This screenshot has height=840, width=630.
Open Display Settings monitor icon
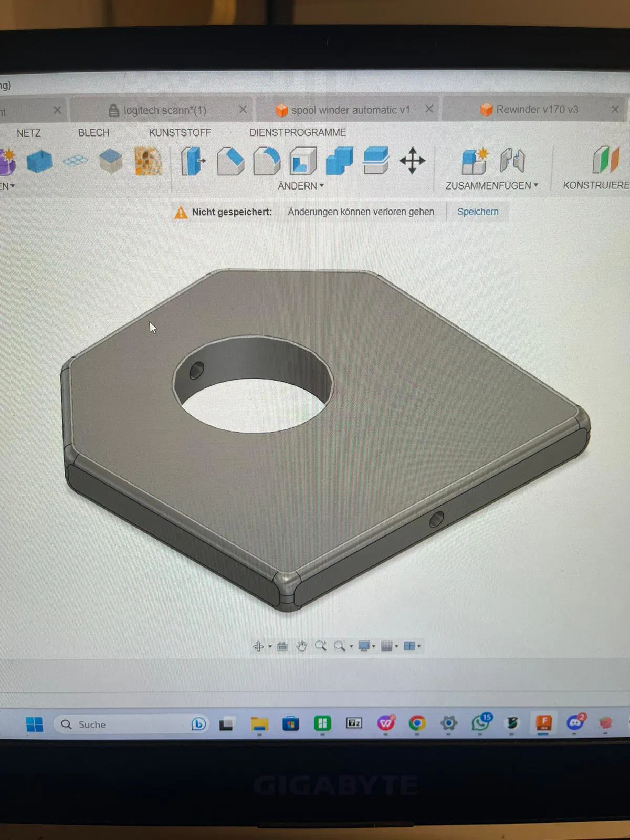(364, 646)
